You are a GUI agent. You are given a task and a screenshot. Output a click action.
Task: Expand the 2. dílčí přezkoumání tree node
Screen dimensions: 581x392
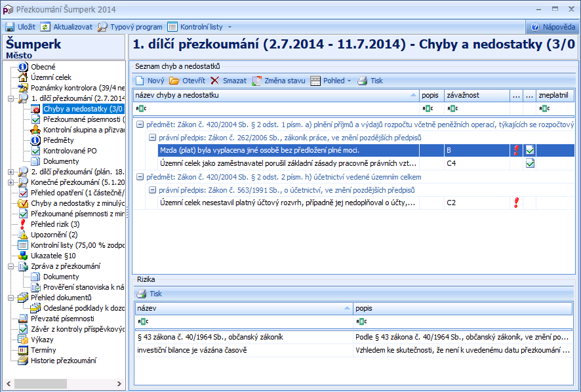[10, 172]
